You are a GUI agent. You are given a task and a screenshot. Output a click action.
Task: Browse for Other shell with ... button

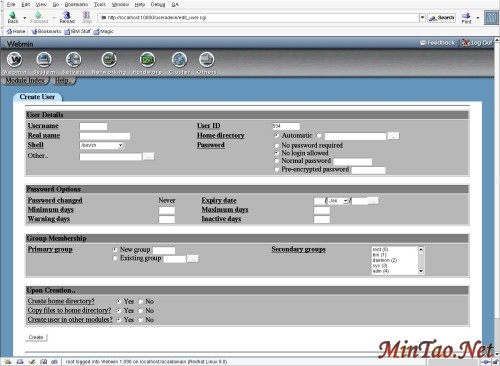point(149,156)
